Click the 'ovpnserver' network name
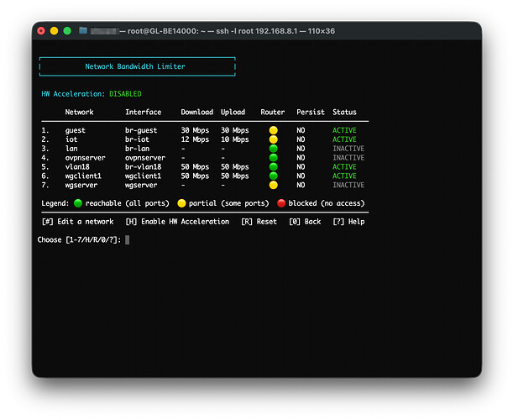 pyautogui.click(x=85, y=158)
